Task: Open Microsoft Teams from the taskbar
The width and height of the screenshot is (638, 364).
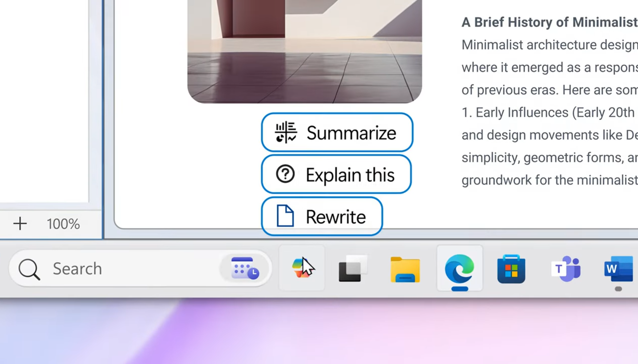Action: pyautogui.click(x=566, y=269)
